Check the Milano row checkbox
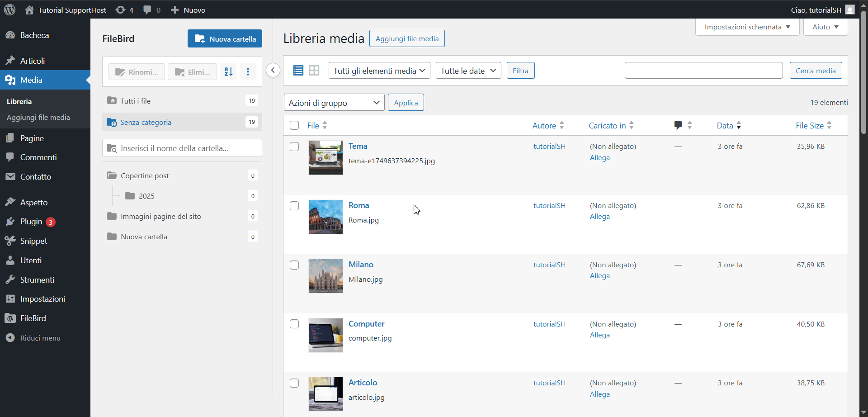Screen dimensions: 868x417 click(294, 265)
